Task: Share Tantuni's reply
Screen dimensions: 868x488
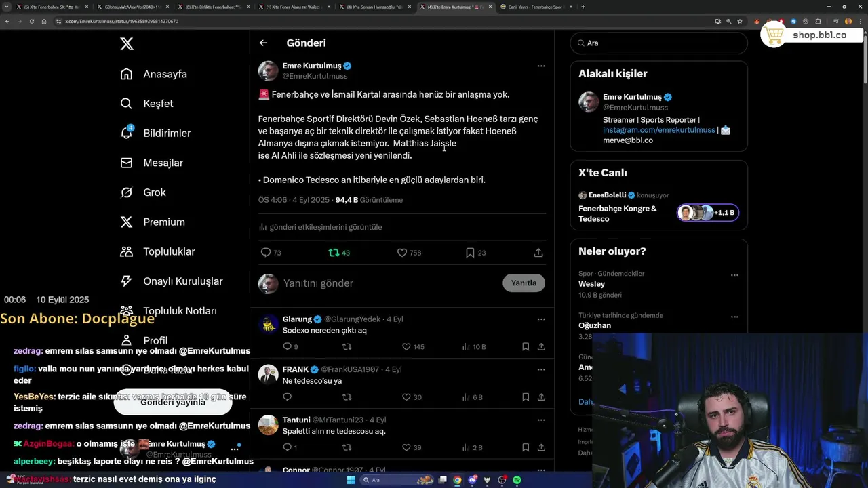Action: click(x=541, y=447)
